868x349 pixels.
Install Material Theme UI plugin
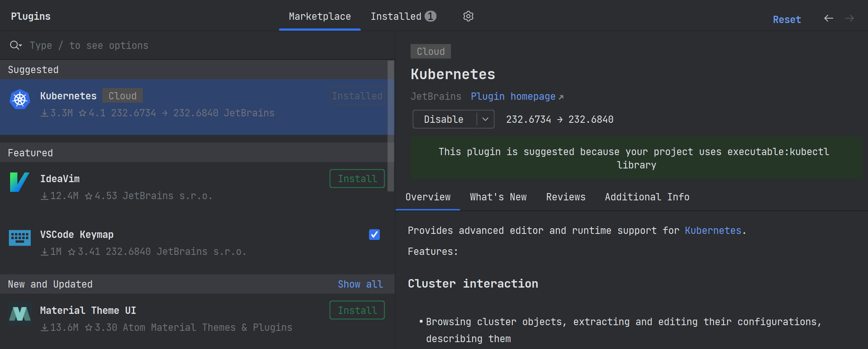click(x=357, y=310)
